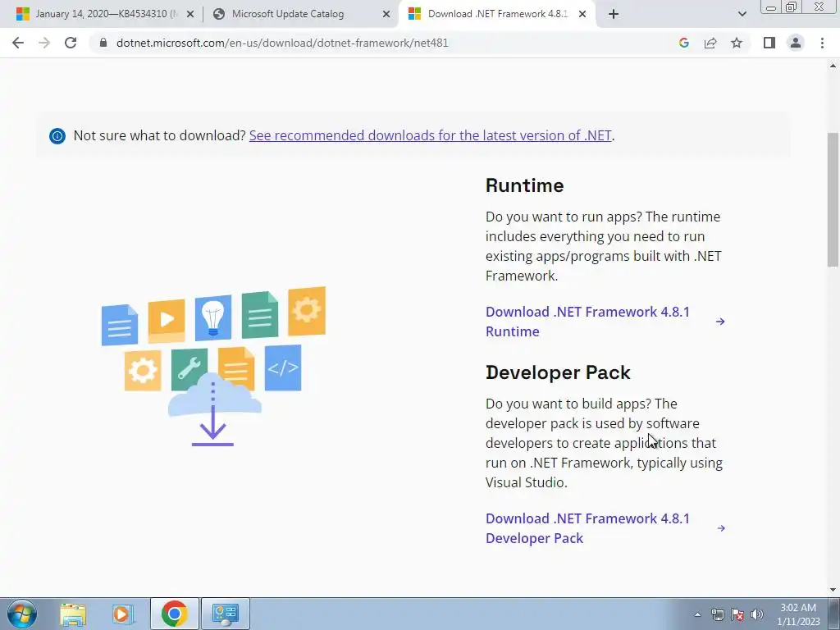Image resolution: width=840 pixels, height=630 pixels.
Task: Go back to the previous page
Action: (18, 43)
